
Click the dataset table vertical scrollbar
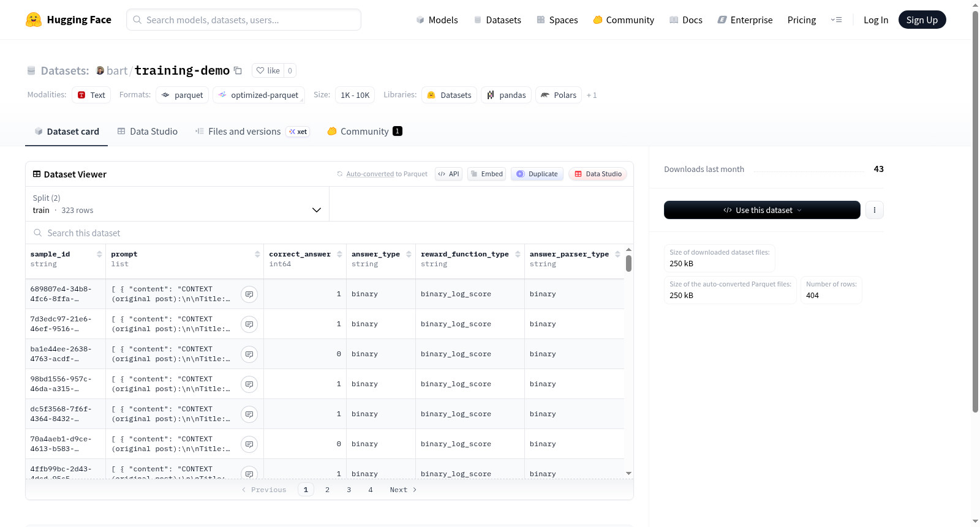click(628, 263)
